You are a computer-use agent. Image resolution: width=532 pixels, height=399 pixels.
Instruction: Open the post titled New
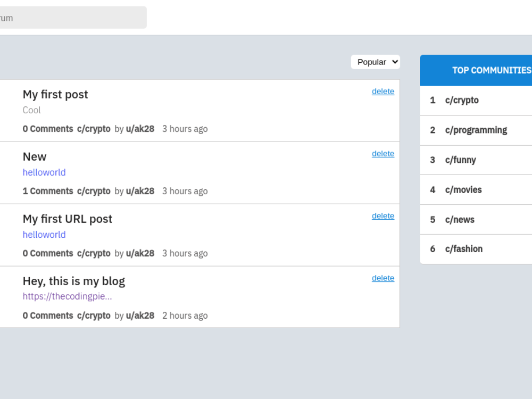[35, 156]
